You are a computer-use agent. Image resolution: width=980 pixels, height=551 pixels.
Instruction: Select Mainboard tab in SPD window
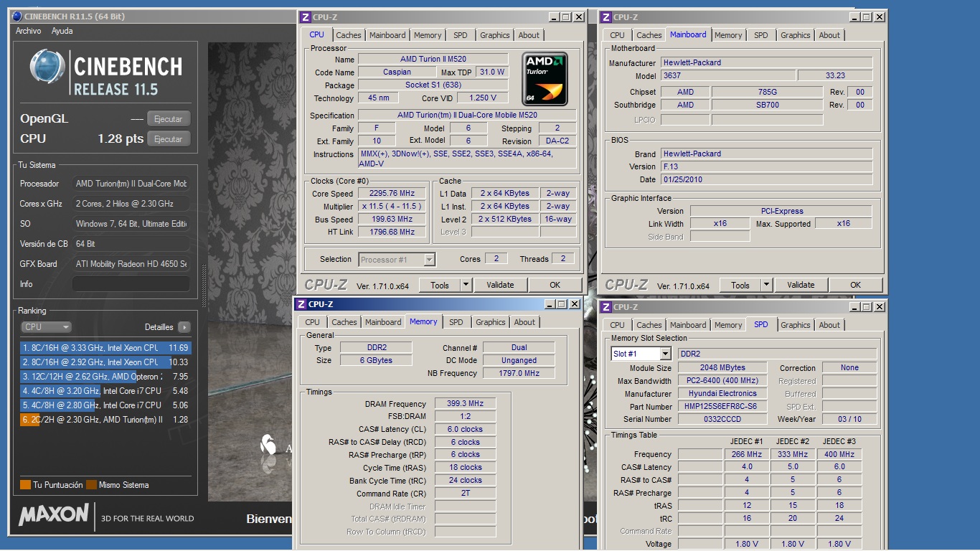688,325
